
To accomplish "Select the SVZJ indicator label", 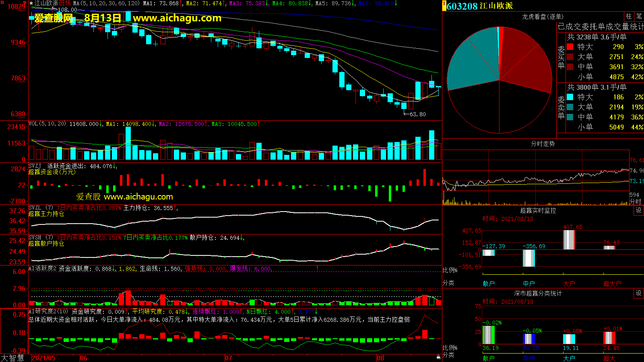I will coord(35,166).
